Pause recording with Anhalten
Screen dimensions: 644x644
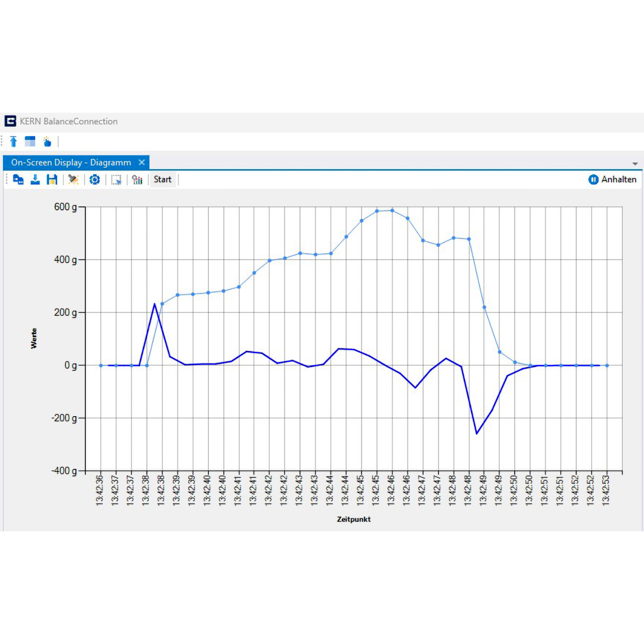[x=612, y=180]
